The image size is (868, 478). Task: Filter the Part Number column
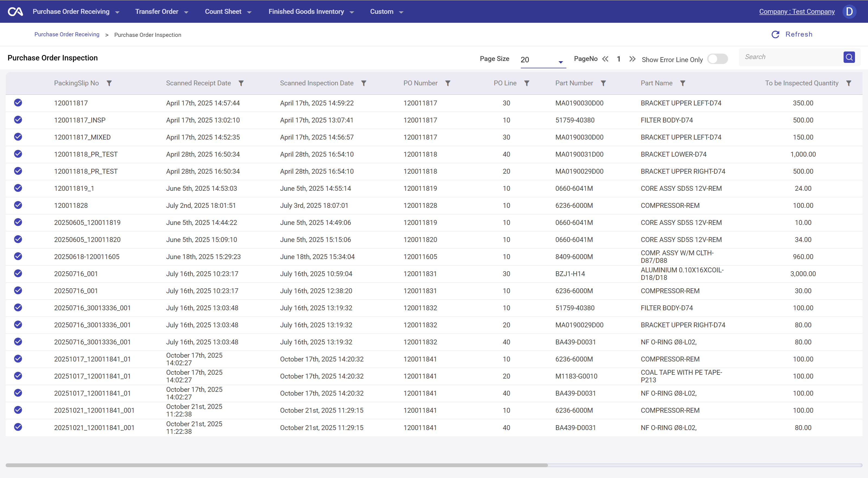pos(603,83)
